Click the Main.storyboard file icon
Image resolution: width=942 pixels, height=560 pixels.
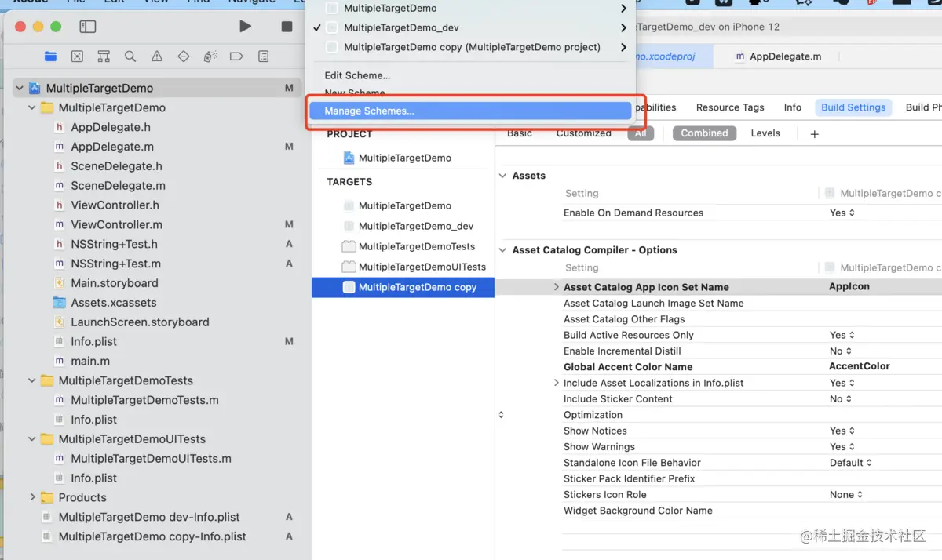(59, 283)
